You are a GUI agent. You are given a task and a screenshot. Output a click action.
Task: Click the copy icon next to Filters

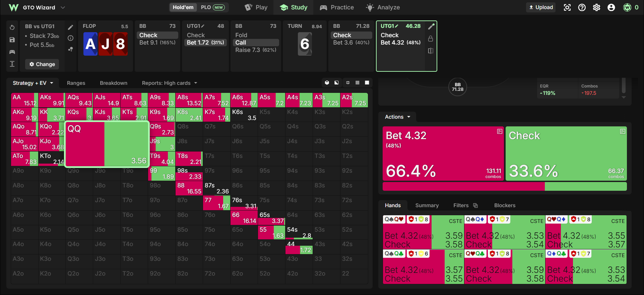point(475,205)
